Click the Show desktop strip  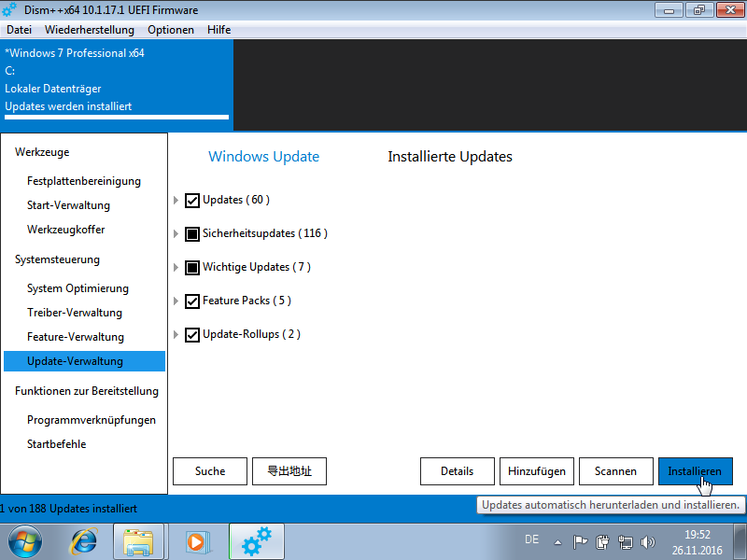[740, 542]
